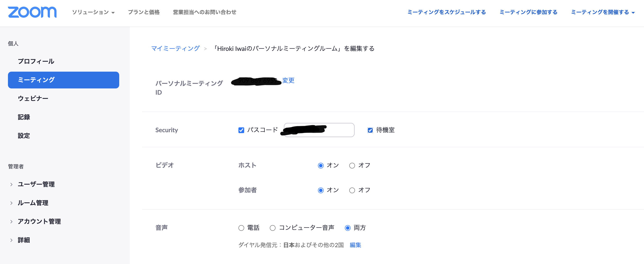The image size is (644, 264).
Task: Set participant video to オフ
Action: (x=352, y=191)
